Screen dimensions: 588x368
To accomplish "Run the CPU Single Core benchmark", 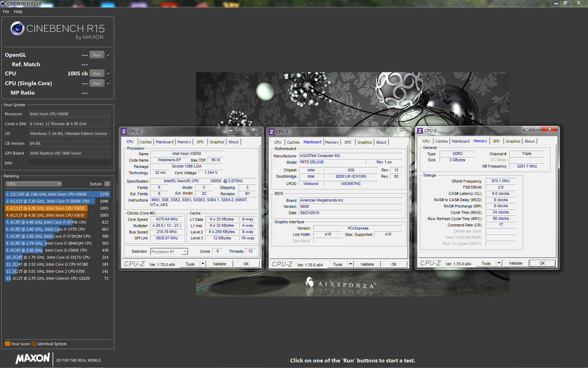I will tap(97, 83).
